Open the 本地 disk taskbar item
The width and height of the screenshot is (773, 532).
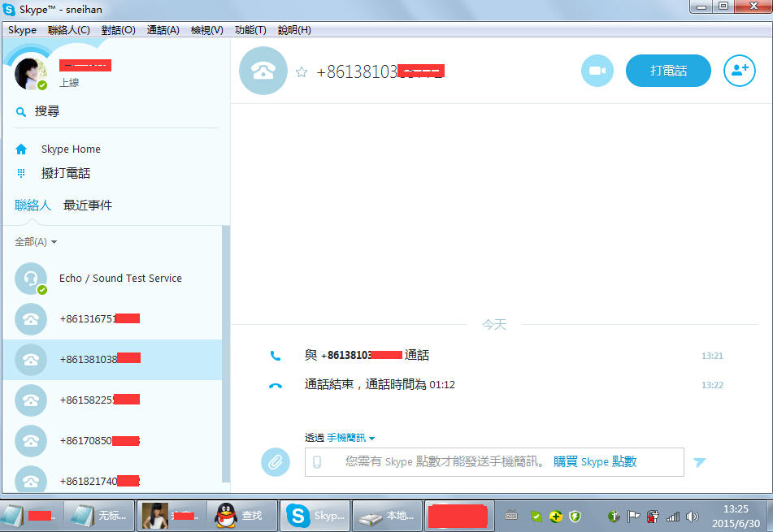pyautogui.click(x=388, y=515)
